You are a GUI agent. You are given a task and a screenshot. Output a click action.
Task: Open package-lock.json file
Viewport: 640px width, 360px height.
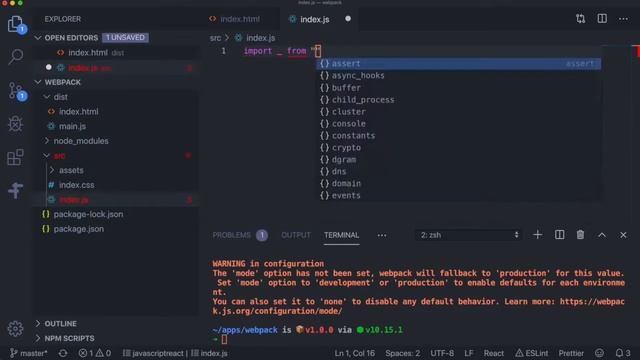[116, 214]
